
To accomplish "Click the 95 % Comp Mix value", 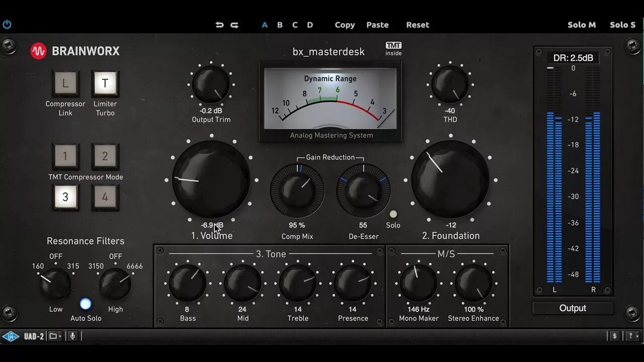I will tap(297, 225).
